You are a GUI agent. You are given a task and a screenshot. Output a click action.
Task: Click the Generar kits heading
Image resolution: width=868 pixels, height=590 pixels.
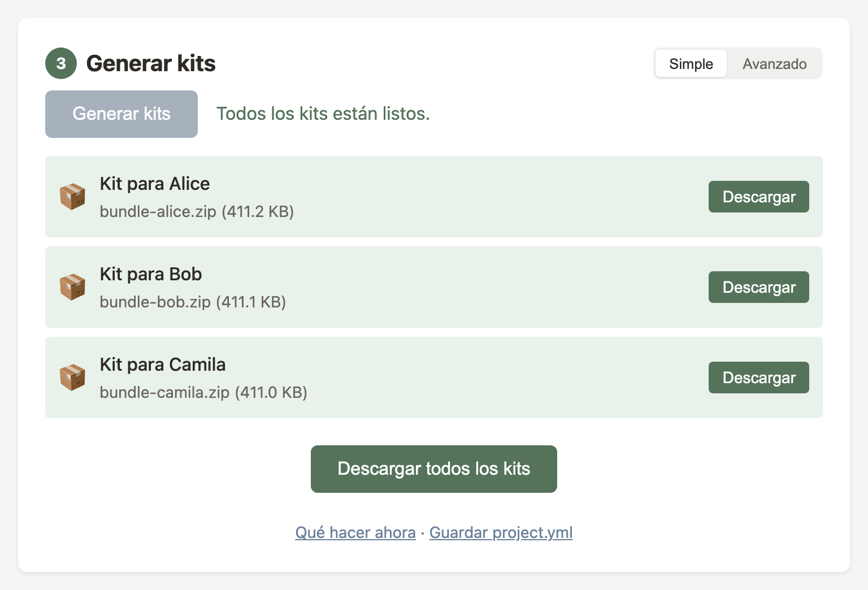[150, 63]
